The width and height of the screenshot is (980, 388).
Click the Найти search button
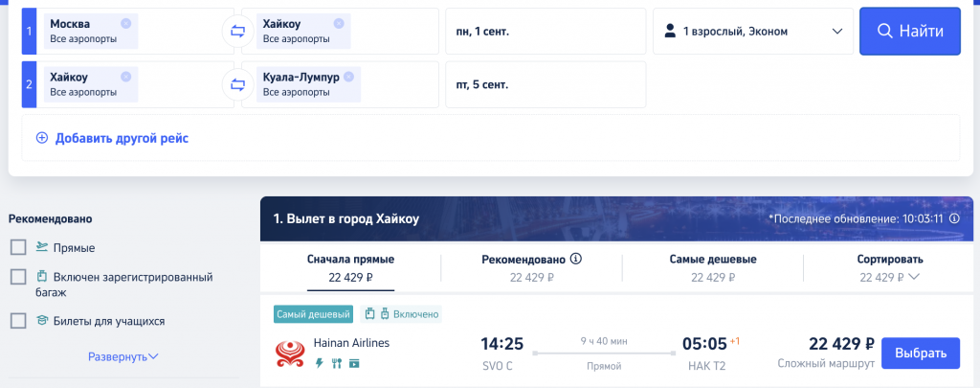pos(910,32)
